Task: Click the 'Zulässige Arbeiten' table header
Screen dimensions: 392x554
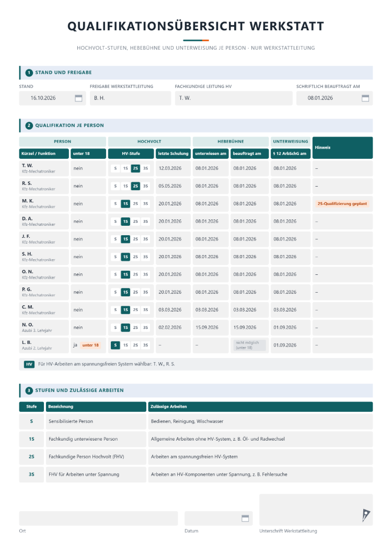Action: pyautogui.click(x=260, y=407)
